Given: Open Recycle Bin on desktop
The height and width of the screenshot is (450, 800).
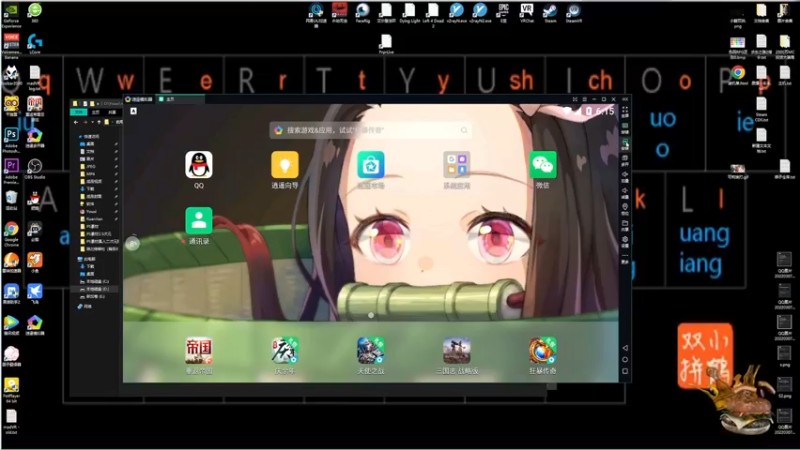Looking at the screenshot, I should (x=11, y=200).
